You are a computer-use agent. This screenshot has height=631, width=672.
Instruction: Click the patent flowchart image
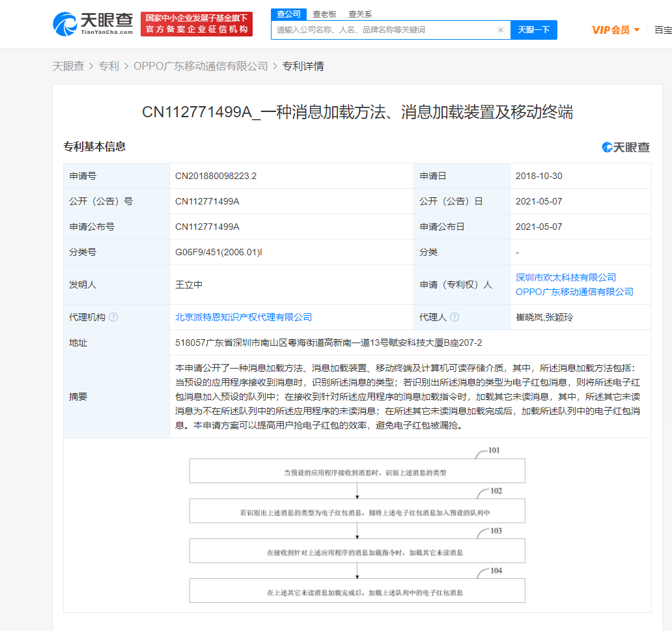[x=357, y=525]
